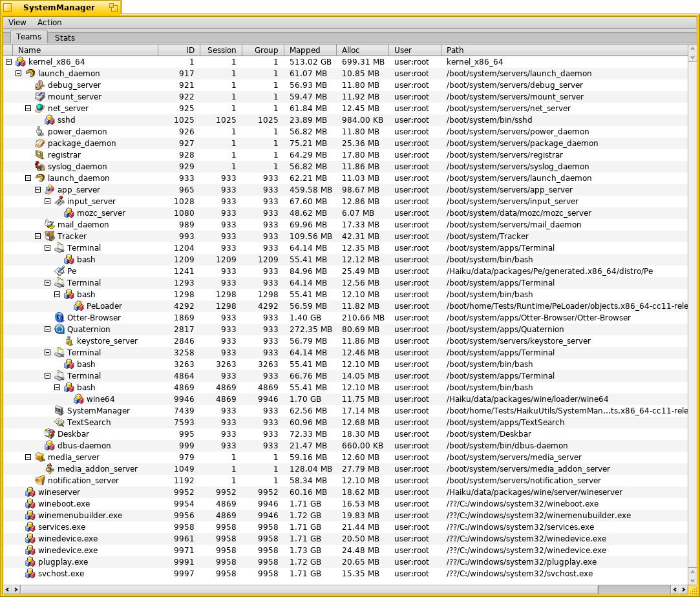Select the winemenubuilder.exe row
700x597 pixels.
point(345,516)
